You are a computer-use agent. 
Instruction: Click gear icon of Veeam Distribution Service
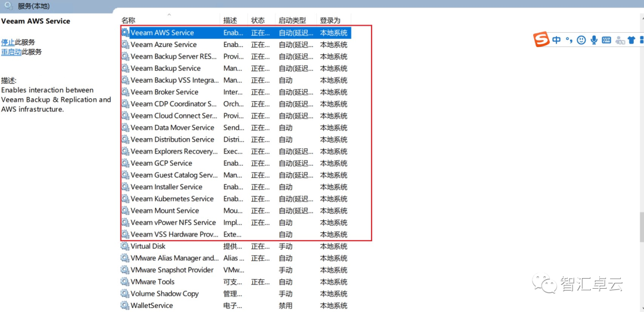pyautogui.click(x=125, y=139)
